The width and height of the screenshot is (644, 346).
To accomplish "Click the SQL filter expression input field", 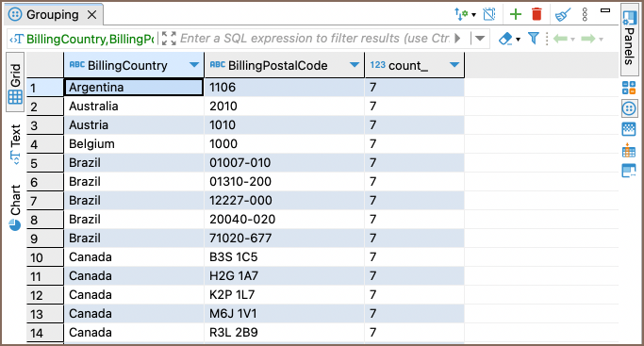I will pyautogui.click(x=314, y=38).
